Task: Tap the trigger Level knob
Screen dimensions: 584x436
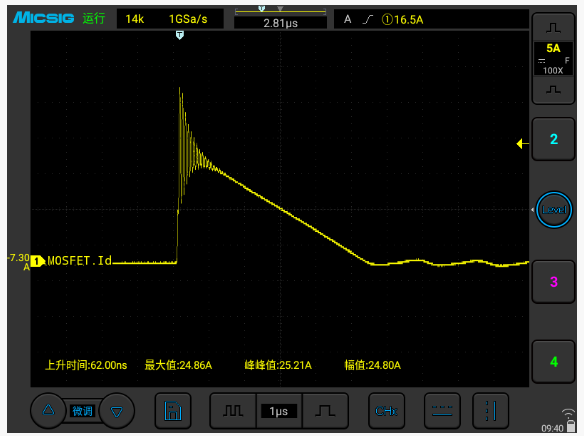Action: click(x=554, y=210)
